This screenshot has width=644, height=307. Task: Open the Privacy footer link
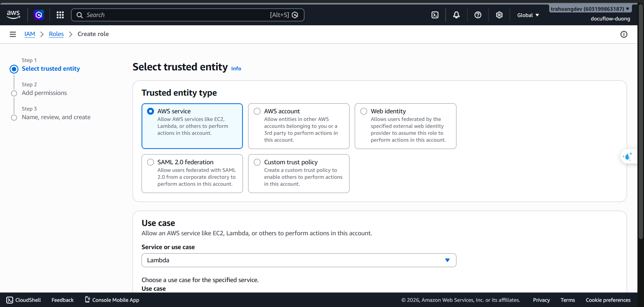(x=541, y=300)
